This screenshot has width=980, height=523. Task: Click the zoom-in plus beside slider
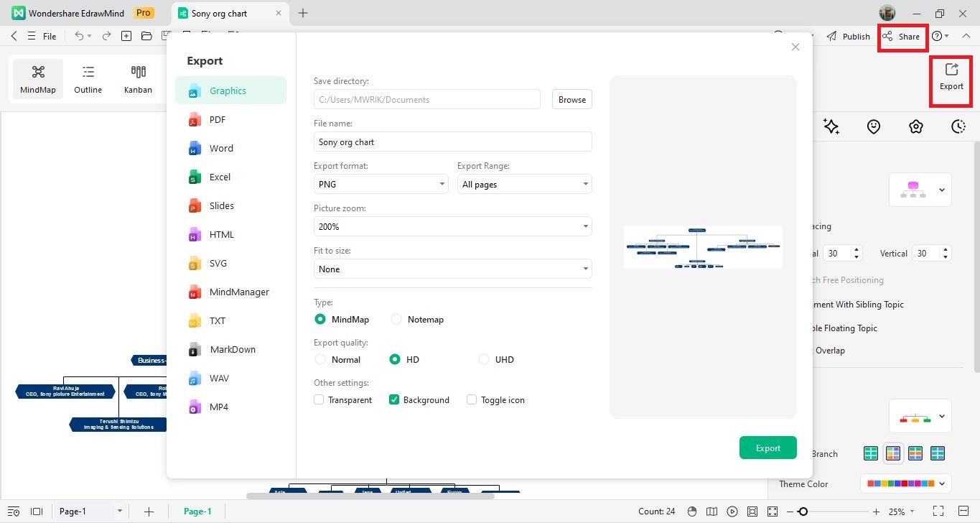876,512
